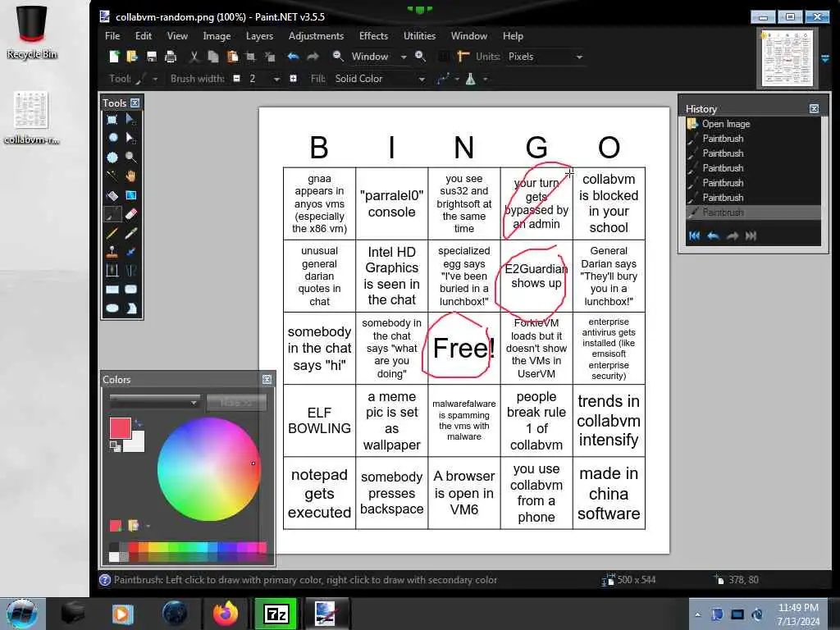
Task: Open the Layers menu
Action: click(x=260, y=36)
